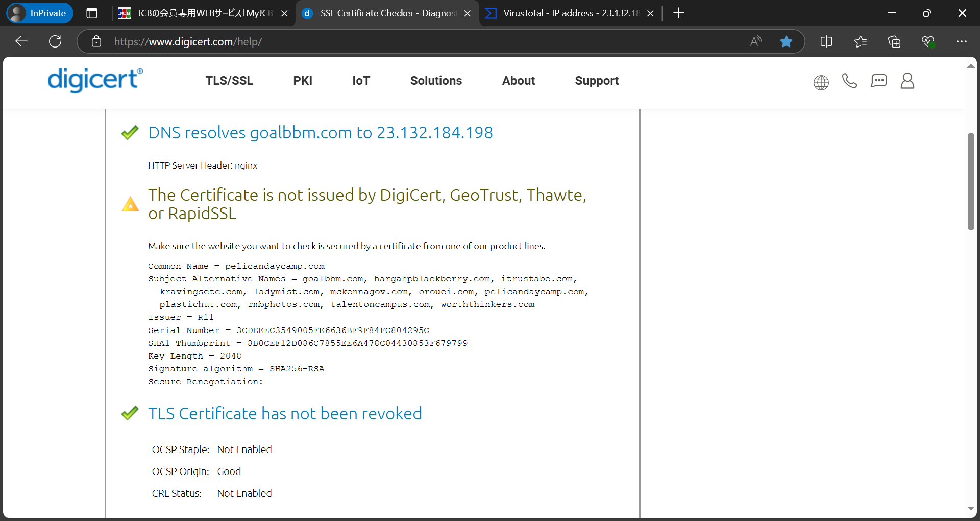Image resolution: width=980 pixels, height=521 pixels.
Task: Open the tab actions menu icon
Action: click(92, 13)
